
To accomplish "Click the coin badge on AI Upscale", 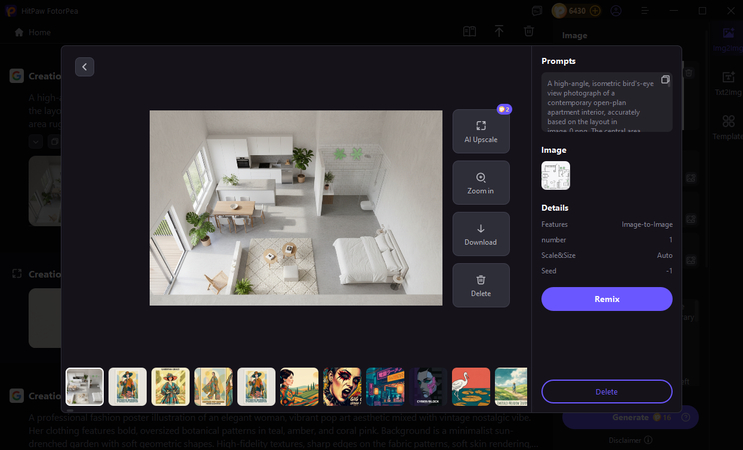I will tap(504, 109).
